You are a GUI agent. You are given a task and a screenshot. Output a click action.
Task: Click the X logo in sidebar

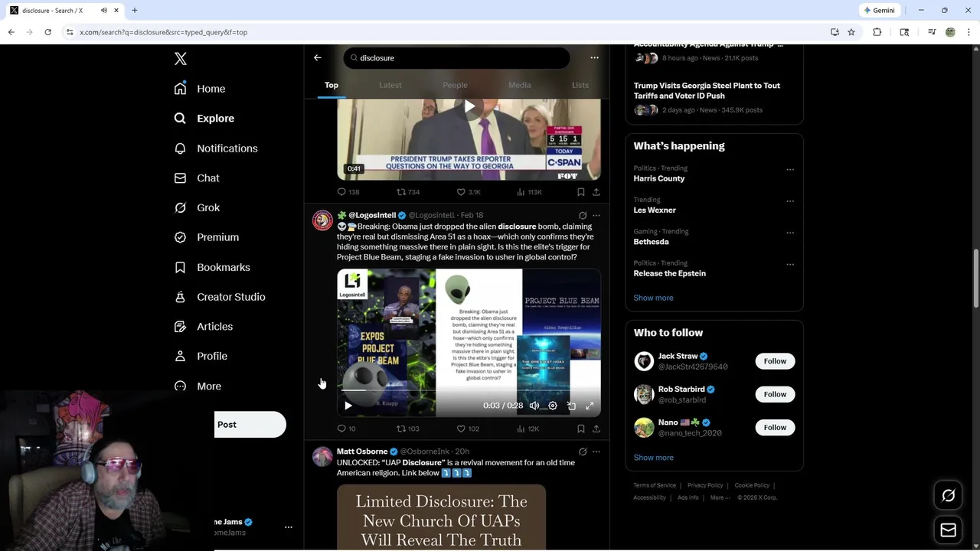pyautogui.click(x=181, y=59)
